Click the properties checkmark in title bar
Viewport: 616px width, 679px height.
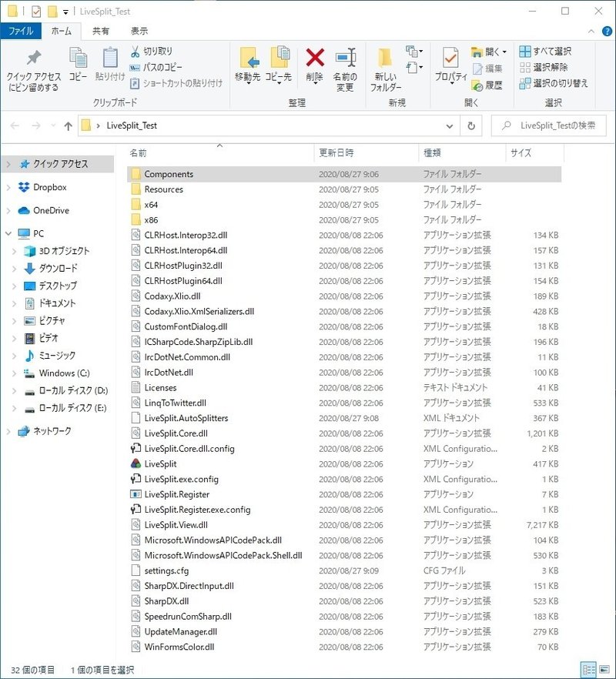36,12
